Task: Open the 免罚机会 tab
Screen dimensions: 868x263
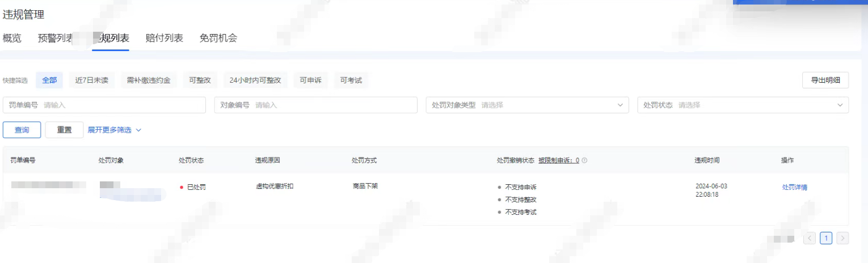Action: coord(218,38)
